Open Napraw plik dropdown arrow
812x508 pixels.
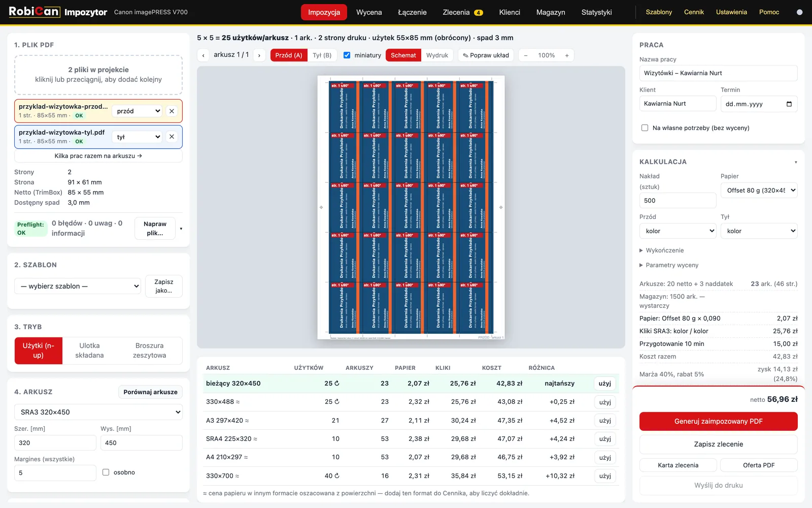(x=181, y=229)
